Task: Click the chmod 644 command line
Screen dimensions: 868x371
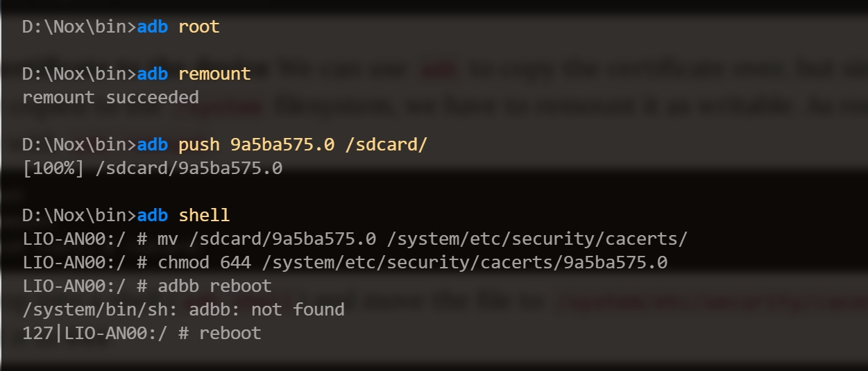Action: (x=345, y=263)
